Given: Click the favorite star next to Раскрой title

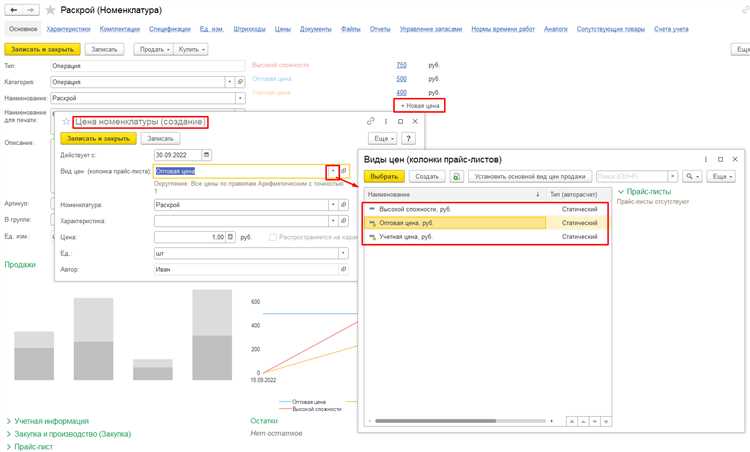Looking at the screenshot, I should coord(49,9).
